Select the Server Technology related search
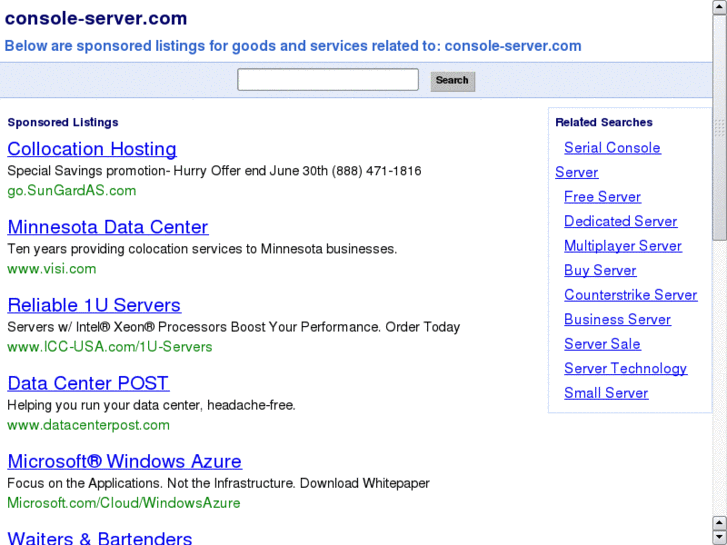This screenshot has width=727, height=545. point(625,369)
